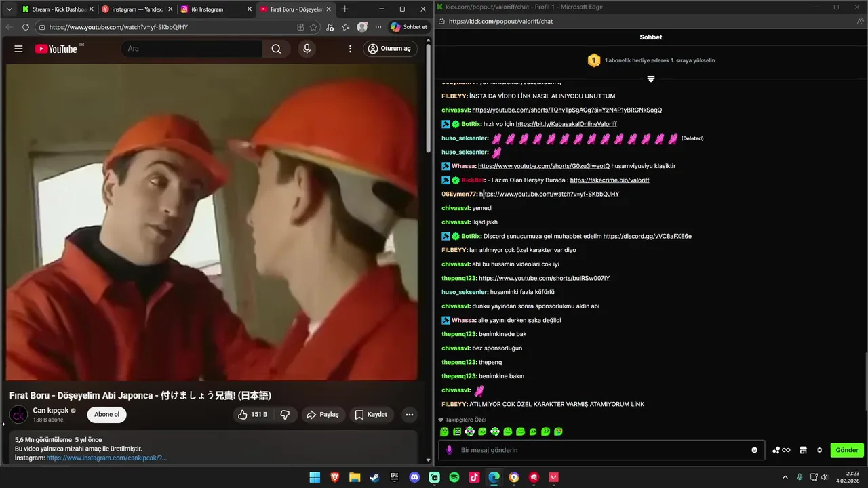Open chivassvl's youtube shorts link
The width and height of the screenshot is (868, 488).
click(567, 110)
